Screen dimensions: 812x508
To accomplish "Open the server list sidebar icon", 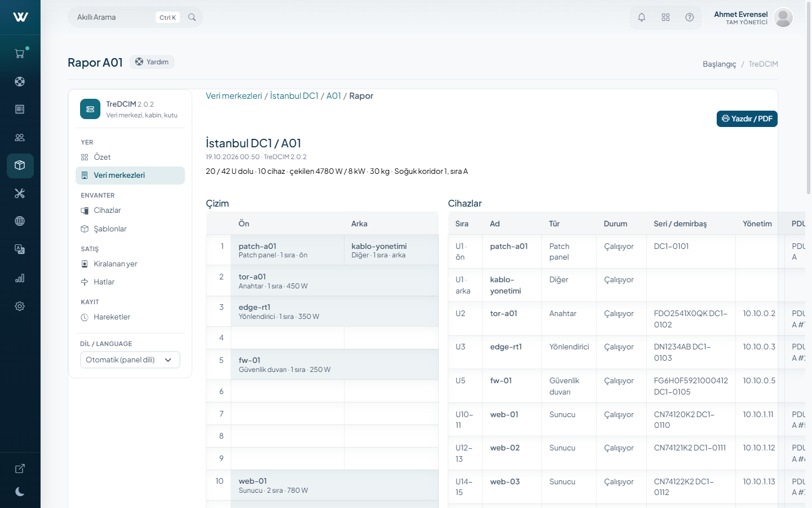I will [20, 109].
